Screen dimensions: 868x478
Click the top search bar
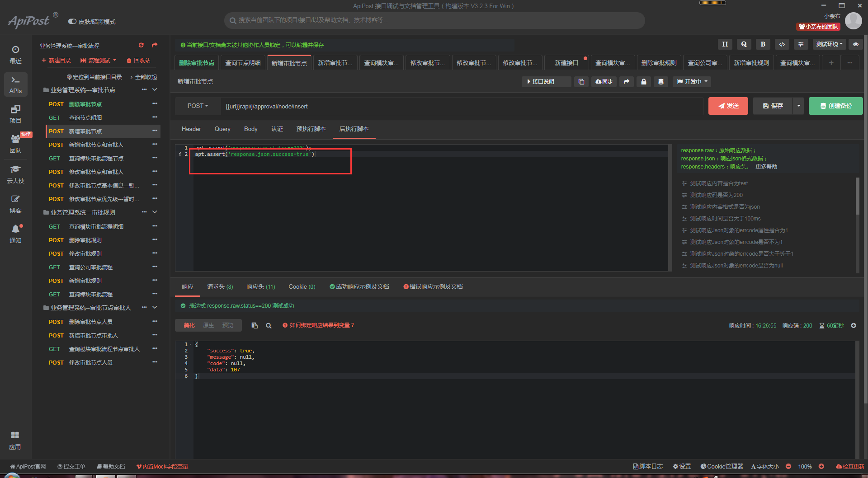[x=434, y=20]
